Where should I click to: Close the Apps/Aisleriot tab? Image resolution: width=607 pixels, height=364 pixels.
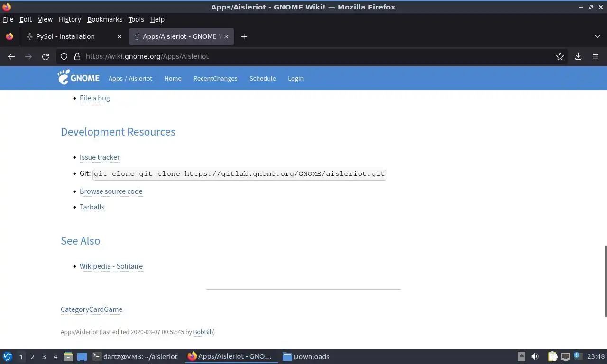pos(226,36)
